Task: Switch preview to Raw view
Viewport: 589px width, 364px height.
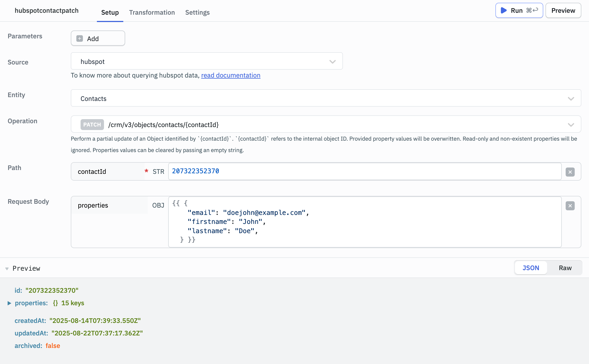Action: [x=565, y=268]
